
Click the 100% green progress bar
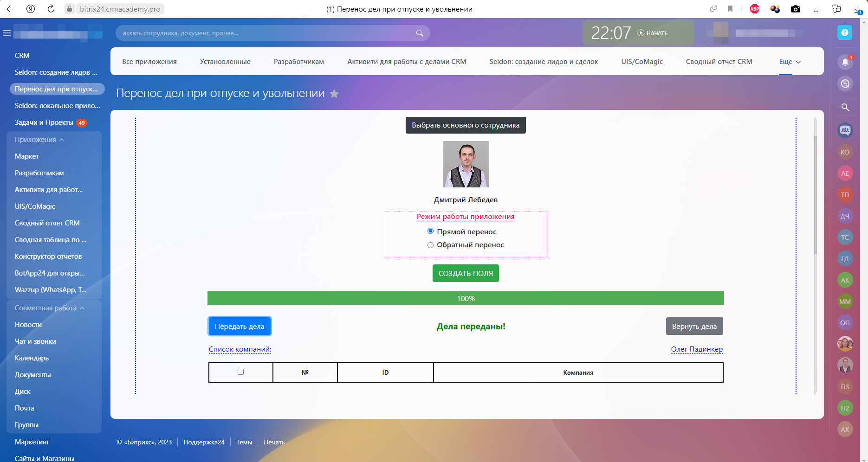tap(466, 298)
